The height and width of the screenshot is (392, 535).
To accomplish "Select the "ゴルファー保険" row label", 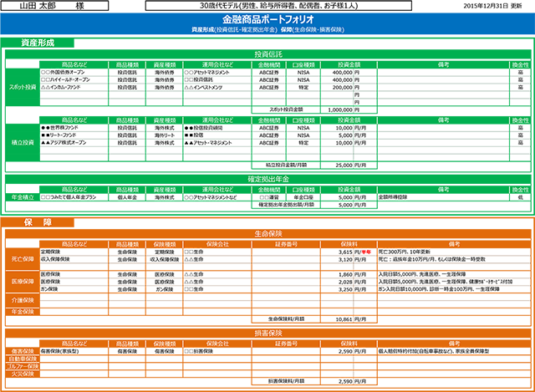I will point(23,366).
